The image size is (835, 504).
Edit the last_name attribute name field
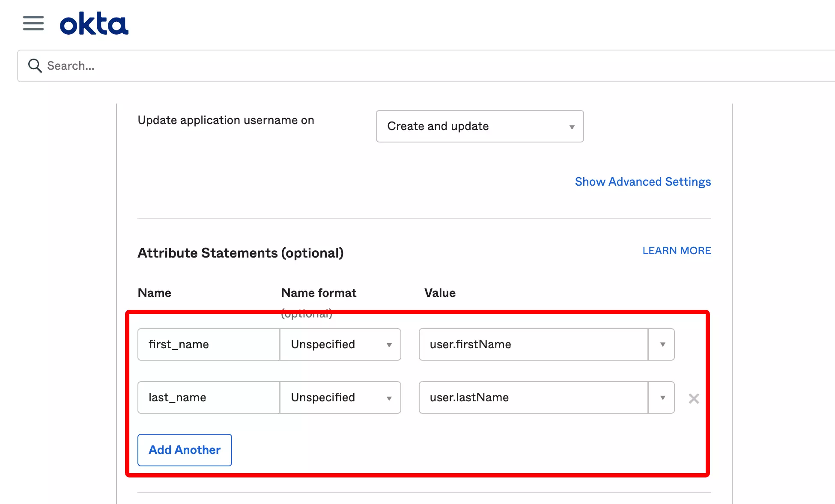coord(209,397)
